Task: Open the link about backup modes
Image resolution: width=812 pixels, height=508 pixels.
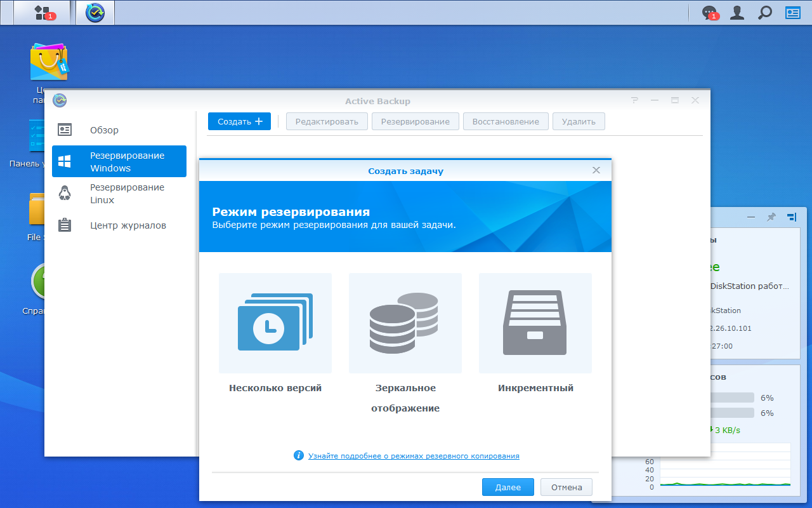Action: [x=414, y=456]
